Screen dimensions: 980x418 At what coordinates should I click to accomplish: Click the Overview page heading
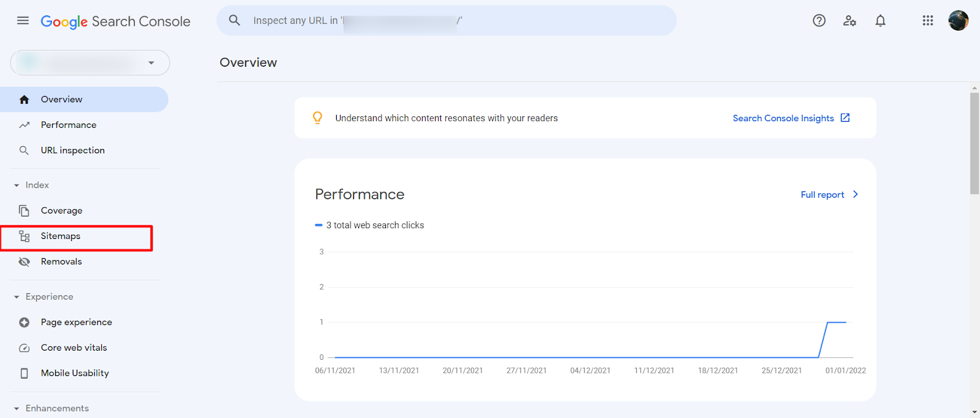248,62
